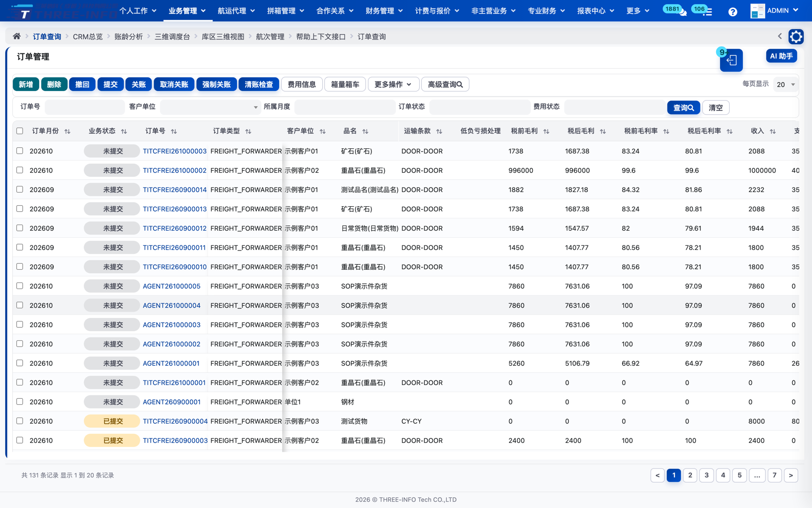The height and width of the screenshot is (508, 812).
Task: Click the 新增 button
Action: [26, 84]
